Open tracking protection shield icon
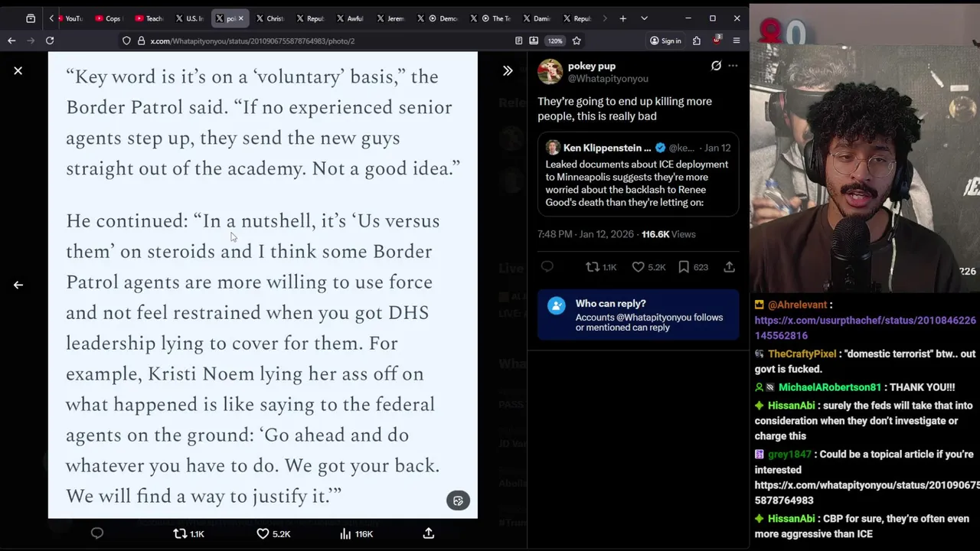Viewport: 980px width, 551px height. coord(126,41)
